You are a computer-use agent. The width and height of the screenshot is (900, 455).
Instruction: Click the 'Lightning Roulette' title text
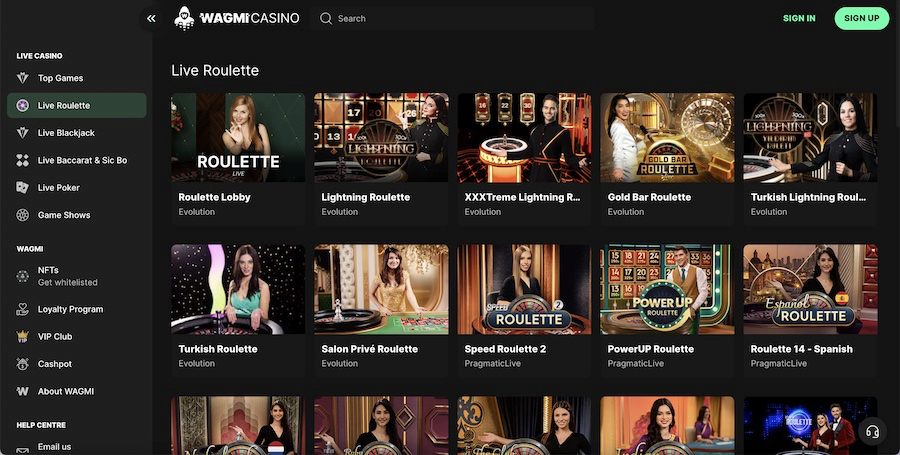click(366, 197)
